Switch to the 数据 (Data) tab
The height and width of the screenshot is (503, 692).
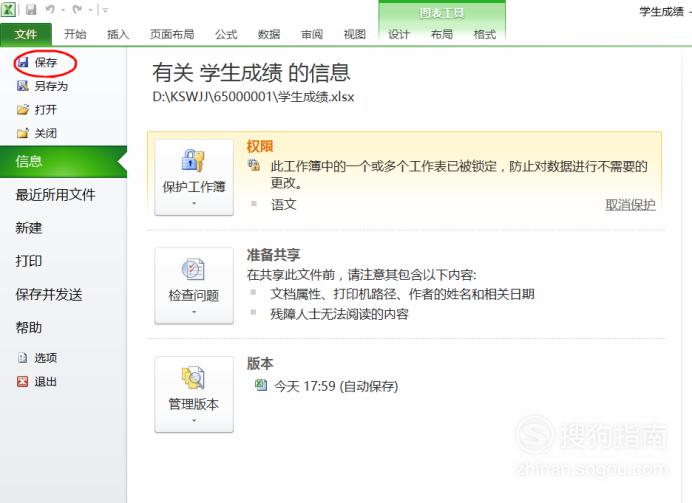coord(269,34)
